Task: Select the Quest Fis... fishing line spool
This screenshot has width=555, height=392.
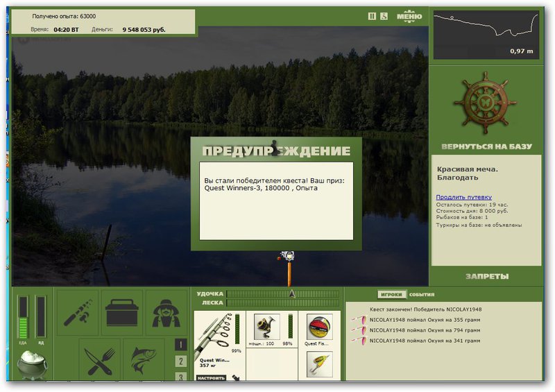Action: (x=319, y=327)
